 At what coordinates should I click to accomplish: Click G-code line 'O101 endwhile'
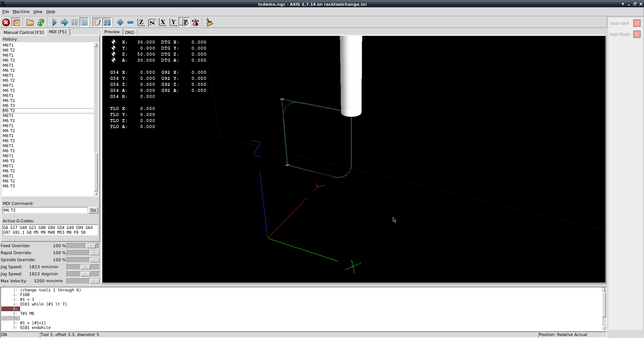35,328
